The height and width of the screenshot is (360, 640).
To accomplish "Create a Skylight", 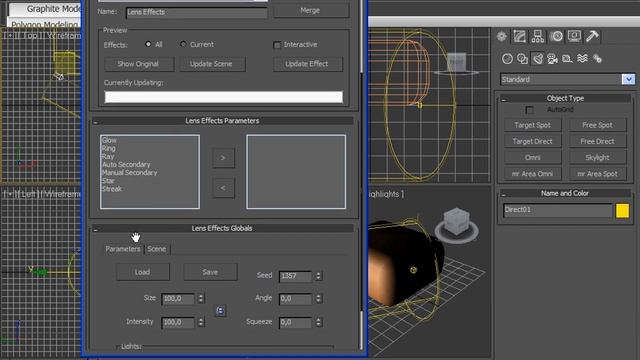I will (x=597, y=158).
